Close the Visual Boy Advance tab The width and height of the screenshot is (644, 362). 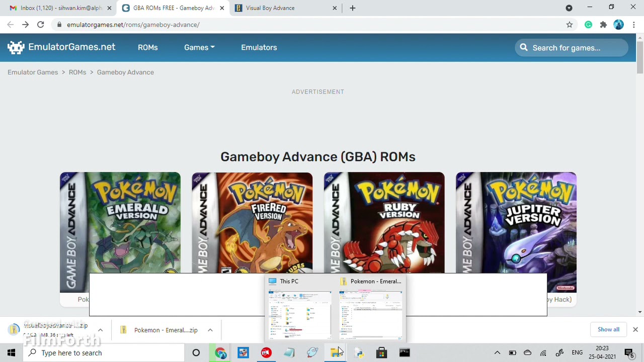(335, 8)
